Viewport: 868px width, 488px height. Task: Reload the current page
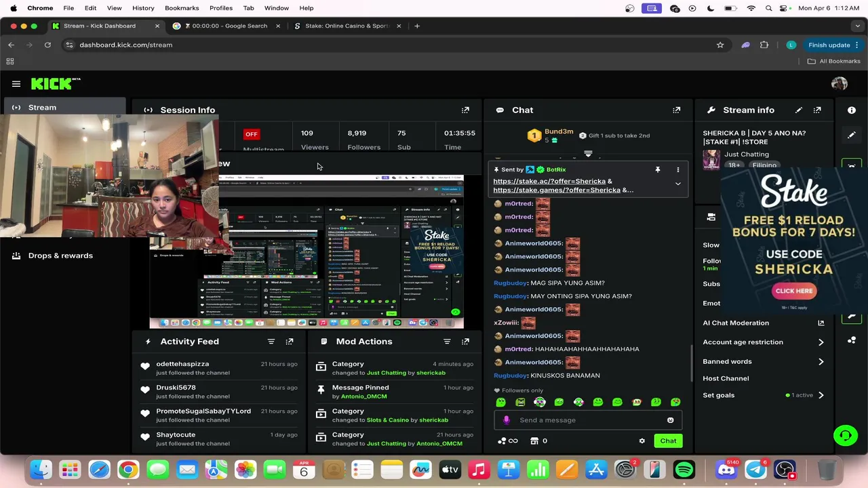47,45
